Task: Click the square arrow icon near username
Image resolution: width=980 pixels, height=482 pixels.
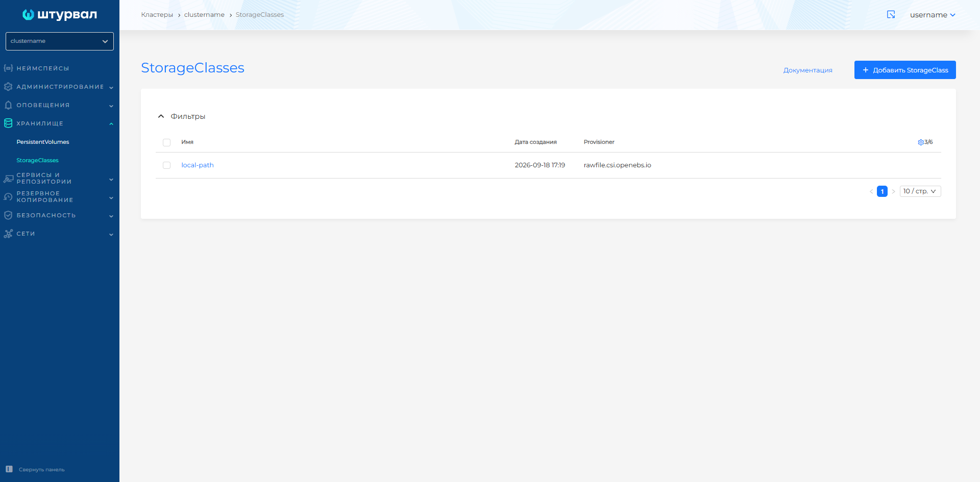Action: [891, 15]
